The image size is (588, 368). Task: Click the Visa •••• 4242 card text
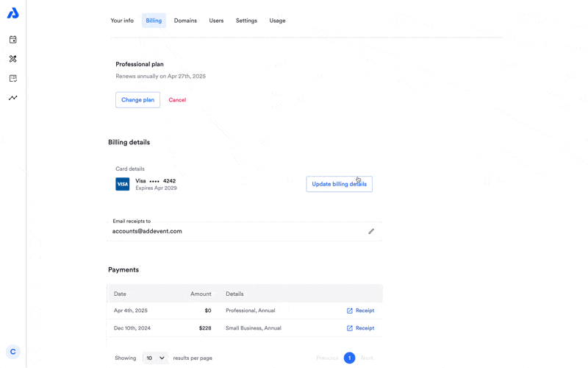[156, 181]
